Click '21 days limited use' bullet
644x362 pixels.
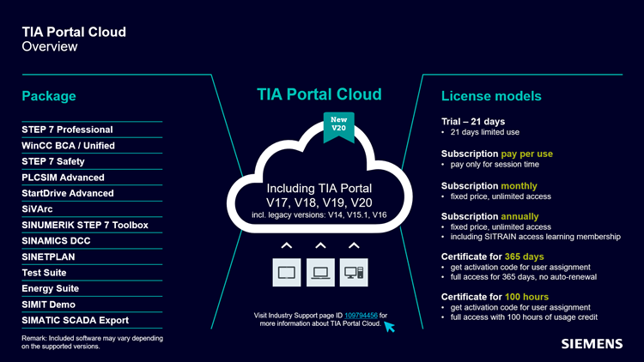click(x=484, y=132)
